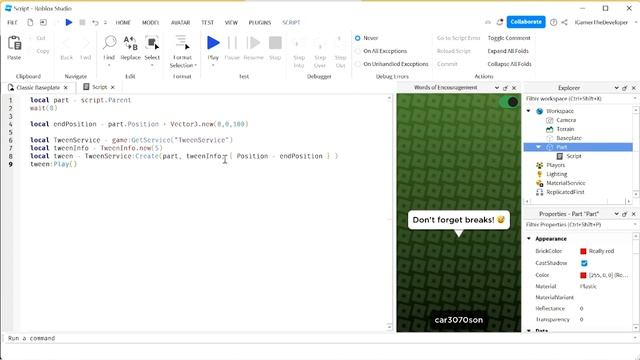The height and width of the screenshot is (360, 640).
Task: Click the Color red swatch in Properties
Action: 583,275
